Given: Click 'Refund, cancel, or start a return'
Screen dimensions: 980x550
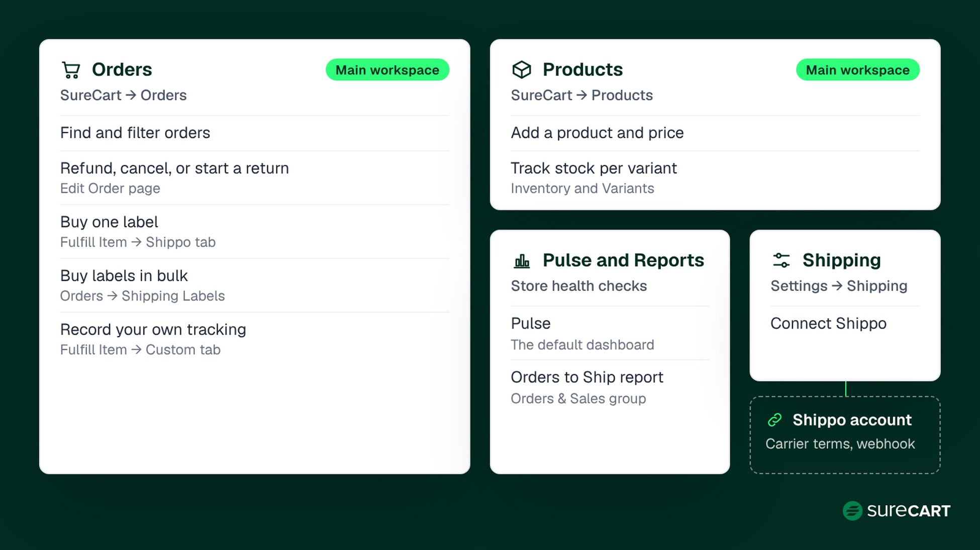Looking at the screenshot, I should pyautogui.click(x=174, y=168).
